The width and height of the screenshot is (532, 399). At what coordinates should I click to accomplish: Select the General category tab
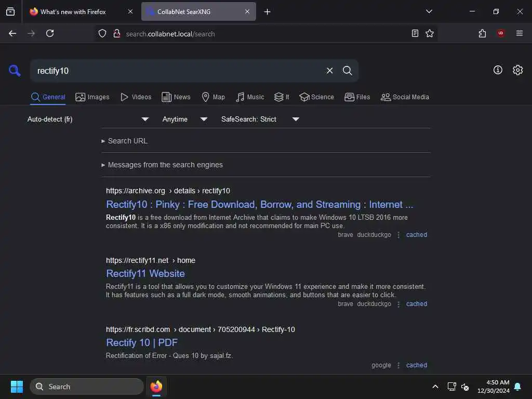point(48,97)
